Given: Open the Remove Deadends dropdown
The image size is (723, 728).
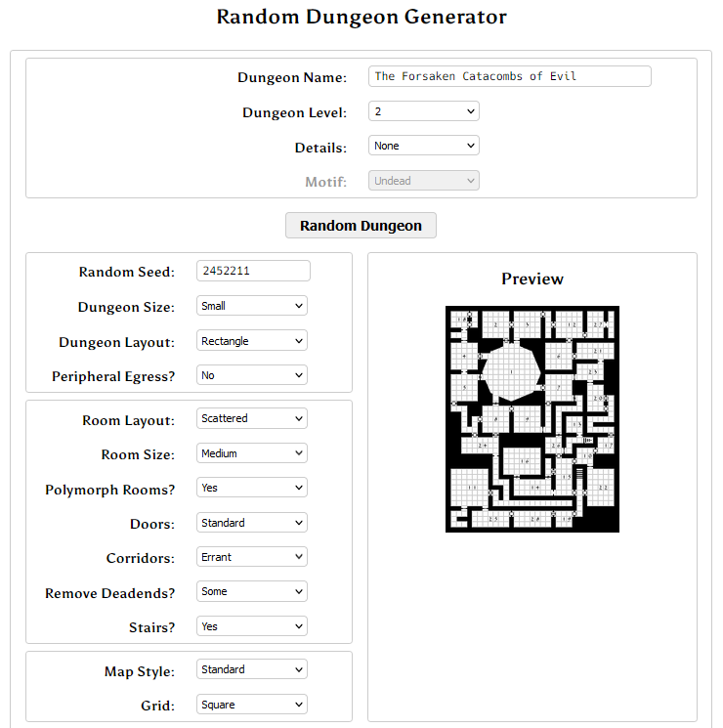Looking at the screenshot, I should point(252,591).
